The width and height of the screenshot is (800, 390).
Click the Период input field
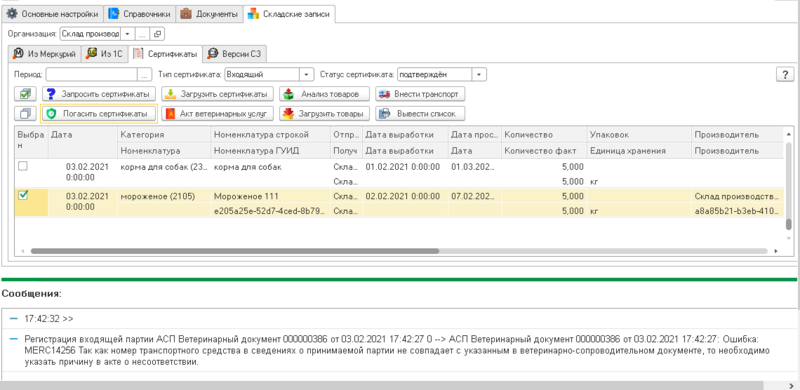(x=91, y=75)
